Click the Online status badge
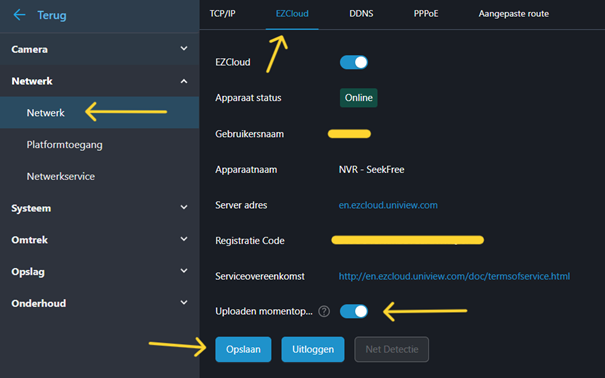 pos(358,98)
